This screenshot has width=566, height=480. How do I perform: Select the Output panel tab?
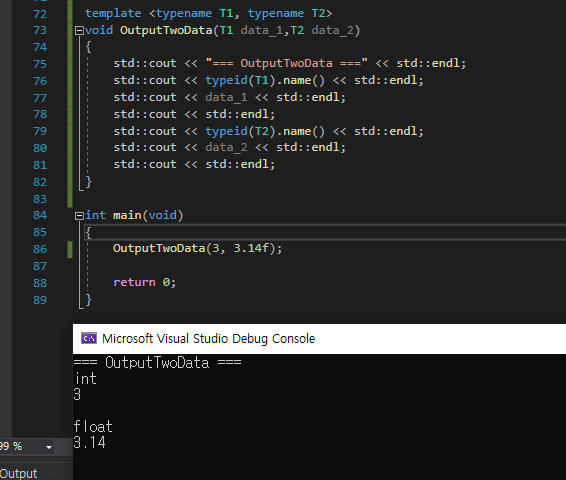(x=18, y=473)
